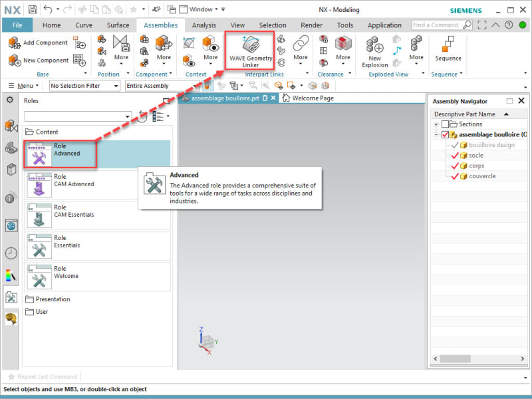Screen dimensions: 532x399
Task: Toggle the Sections checkbox
Action: point(445,124)
